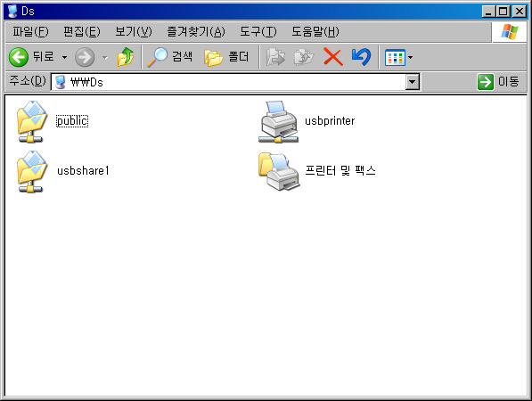Minimize the Ds window

(488, 12)
